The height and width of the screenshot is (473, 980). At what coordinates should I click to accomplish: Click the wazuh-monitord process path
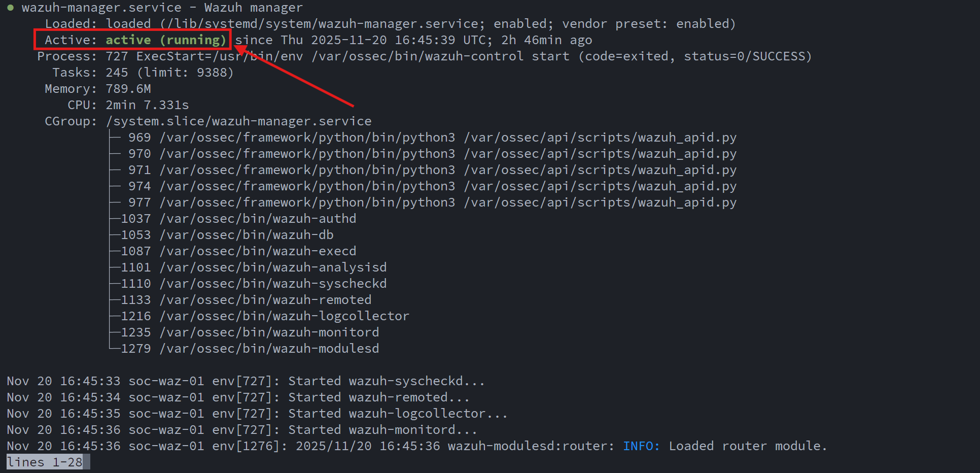(x=269, y=332)
